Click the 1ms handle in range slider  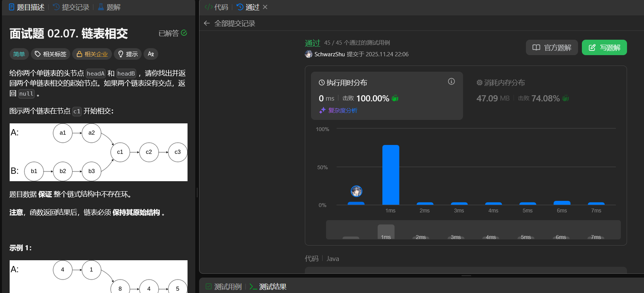coord(386,232)
